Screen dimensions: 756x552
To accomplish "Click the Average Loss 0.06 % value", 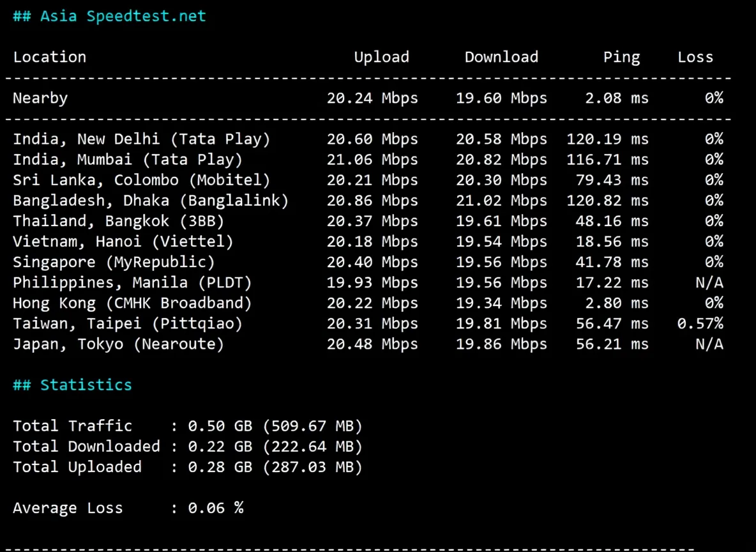I will (x=215, y=507).
